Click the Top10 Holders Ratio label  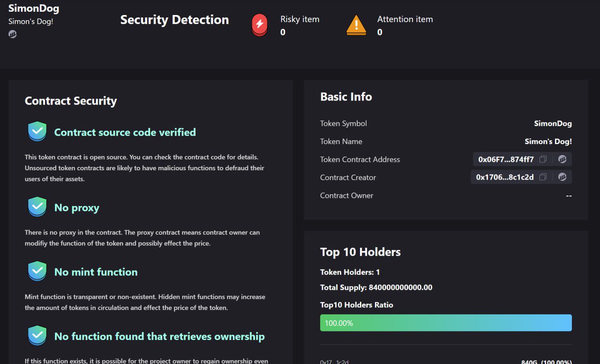356,305
